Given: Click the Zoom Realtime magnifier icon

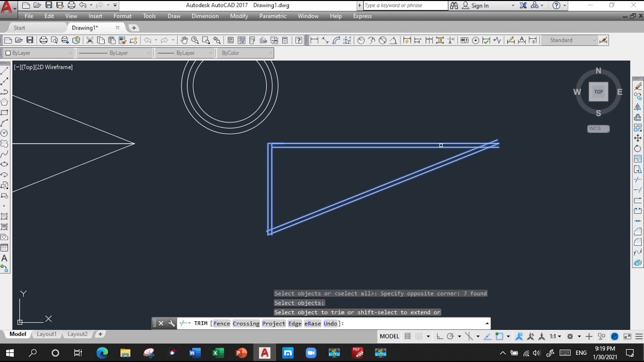Looking at the screenshot, I should (x=195, y=40).
